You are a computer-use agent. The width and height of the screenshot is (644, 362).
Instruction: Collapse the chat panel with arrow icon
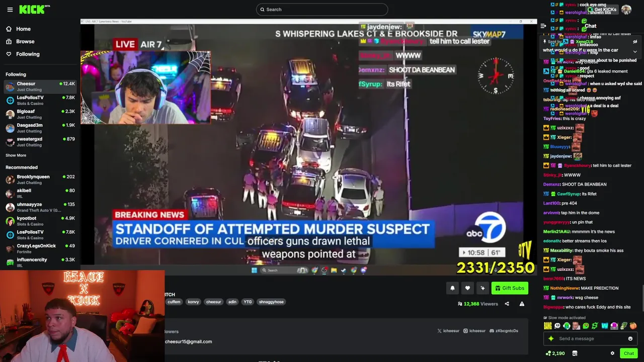tap(543, 26)
